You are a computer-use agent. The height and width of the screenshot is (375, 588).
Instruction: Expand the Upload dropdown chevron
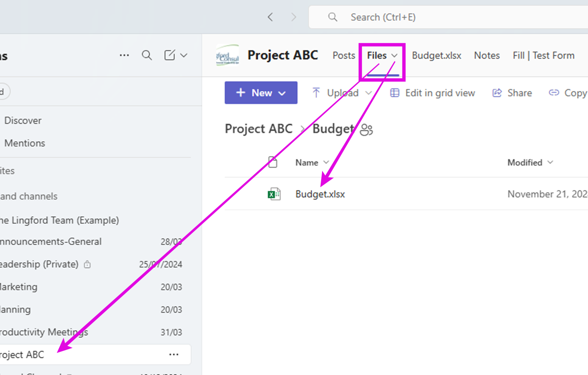[x=368, y=93]
